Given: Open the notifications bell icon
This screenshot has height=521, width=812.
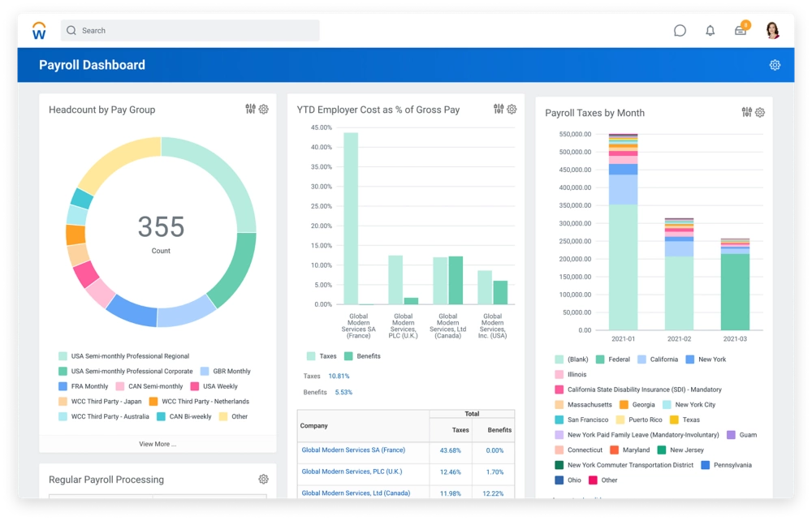Looking at the screenshot, I should coord(710,31).
